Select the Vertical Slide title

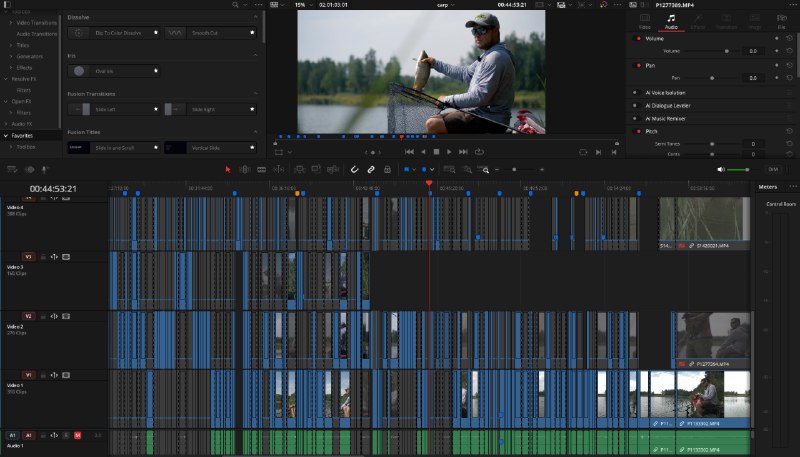[x=210, y=147]
